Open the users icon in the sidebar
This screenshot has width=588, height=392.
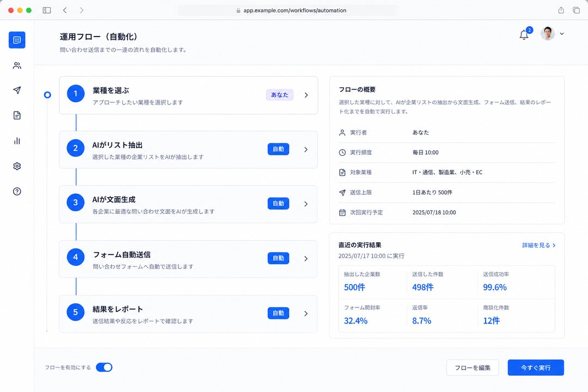[x=17, y=66]
